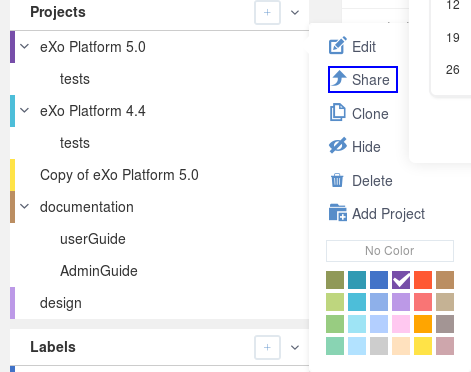Open the Projects header dropdown arrow

(x=295, y=13)
